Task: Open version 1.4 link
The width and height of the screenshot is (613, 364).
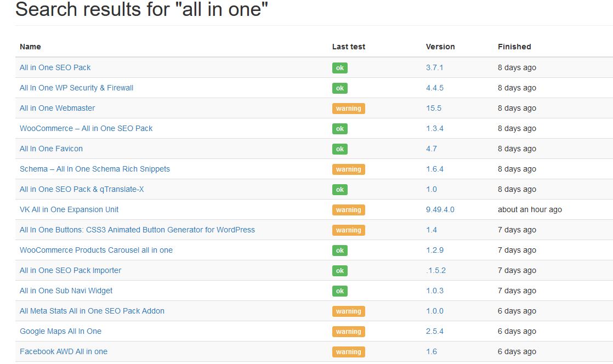Action: tap(432, 230)
